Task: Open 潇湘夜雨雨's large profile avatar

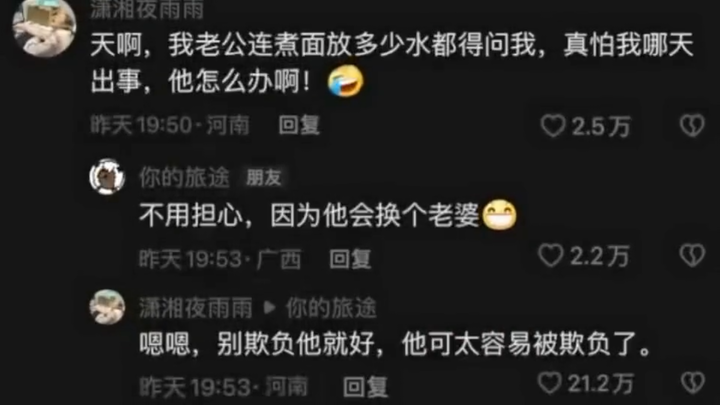Action: [x=44, y=27]
